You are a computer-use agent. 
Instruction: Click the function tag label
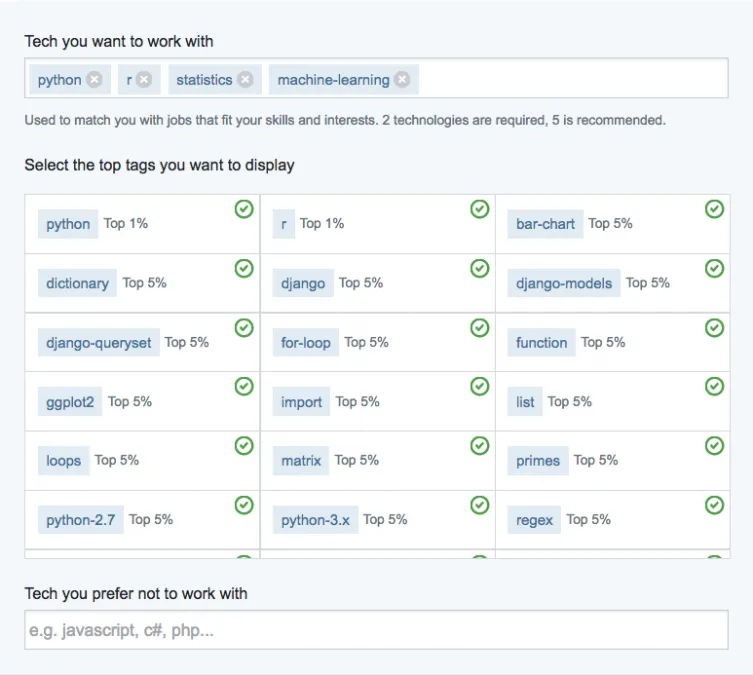541,342
